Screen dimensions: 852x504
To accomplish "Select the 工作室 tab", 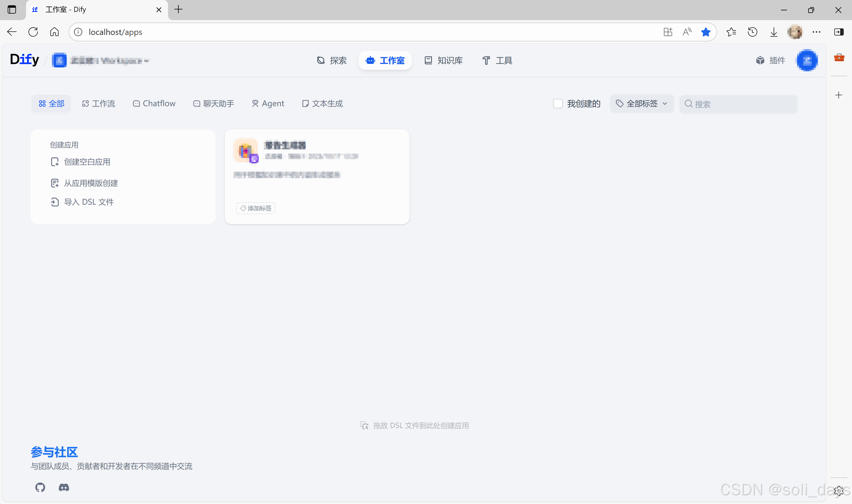I will [x=385, y=60].
